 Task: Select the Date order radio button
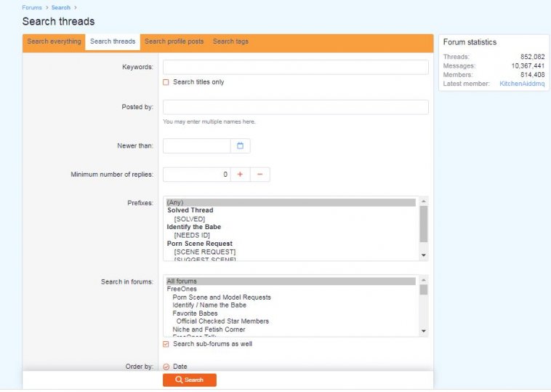tap(166, 367)
